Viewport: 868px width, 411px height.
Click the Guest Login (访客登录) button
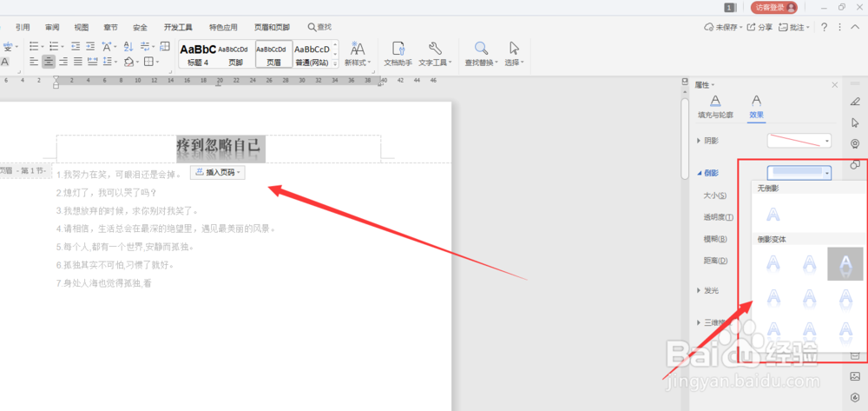(774, 7)
